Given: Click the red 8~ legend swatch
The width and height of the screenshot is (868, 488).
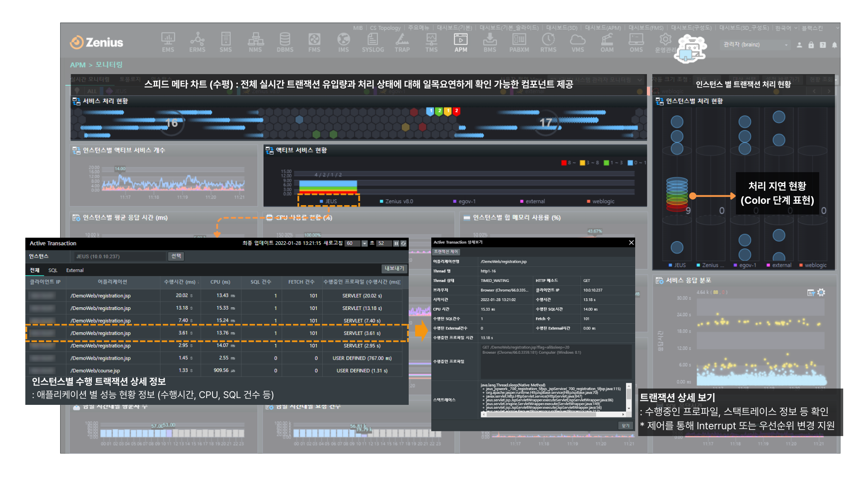Looking at the screenshot, I should click(x=564, y=163).
